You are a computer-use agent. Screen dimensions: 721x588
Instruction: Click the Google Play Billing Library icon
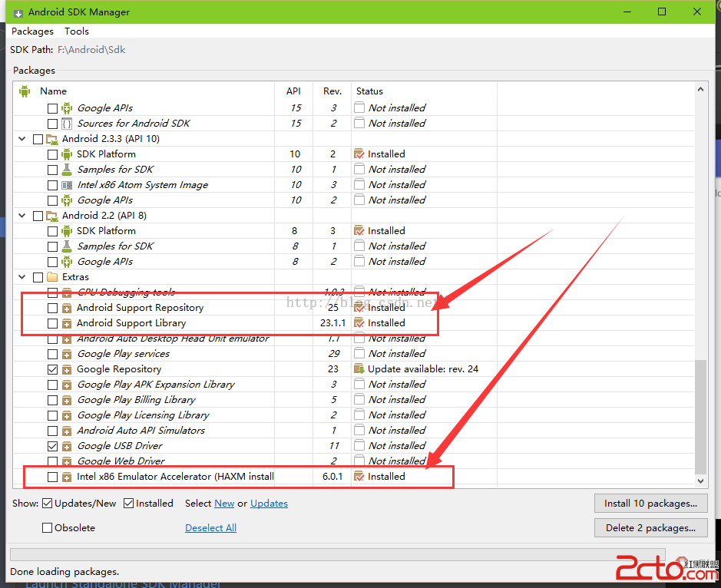67,400
